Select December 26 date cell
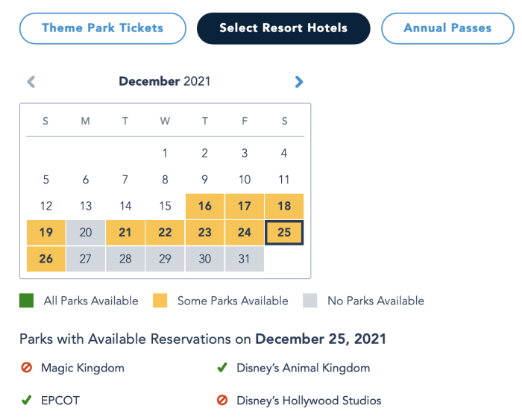This screenshot has height=420, width=522. click(x=45, y=259)
